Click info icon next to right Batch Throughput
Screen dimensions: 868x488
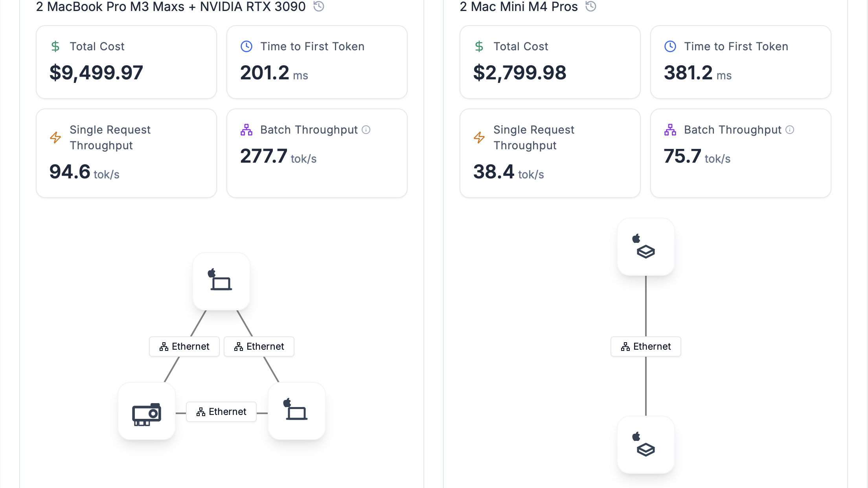[790, 130]
